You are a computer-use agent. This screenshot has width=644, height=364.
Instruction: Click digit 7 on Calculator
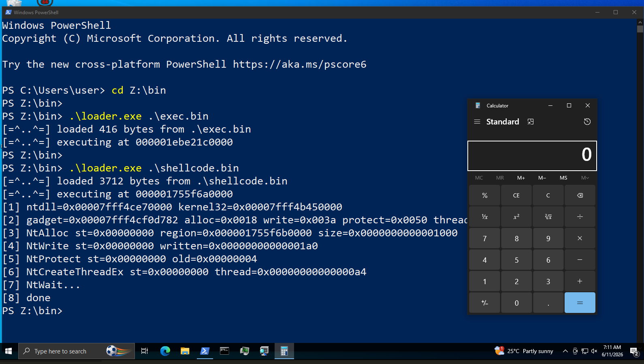pyautogui.click(x=484, y=238)
